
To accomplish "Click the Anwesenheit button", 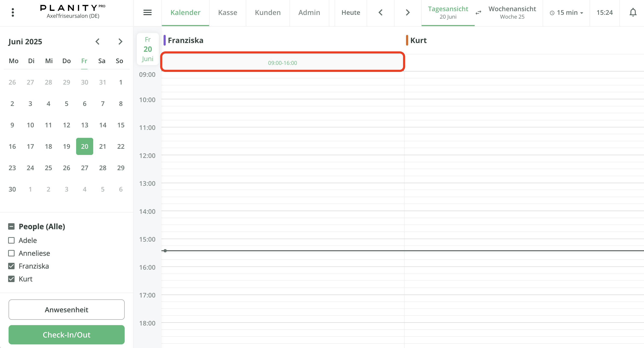I will point(66,309).
